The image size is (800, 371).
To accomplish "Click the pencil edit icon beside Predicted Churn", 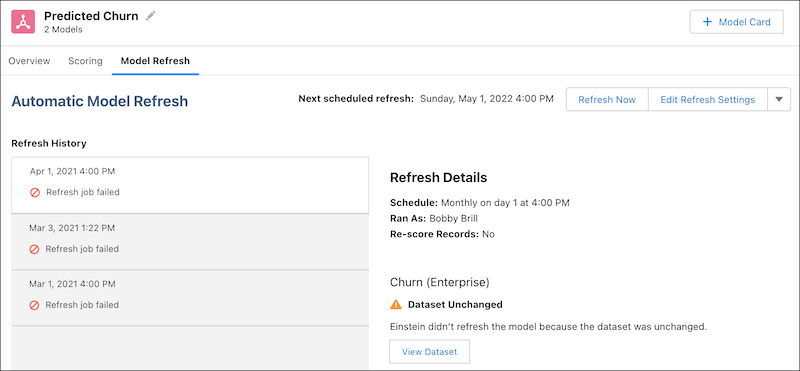I will tap(150, 16).
